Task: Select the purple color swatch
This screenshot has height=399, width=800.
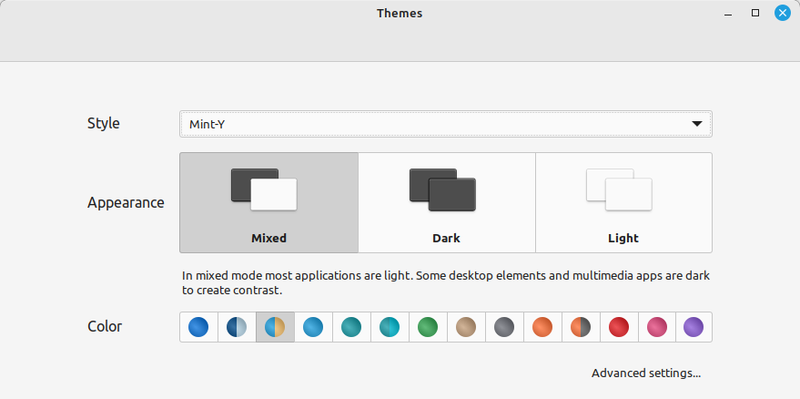Action: (x=694, y=327)
